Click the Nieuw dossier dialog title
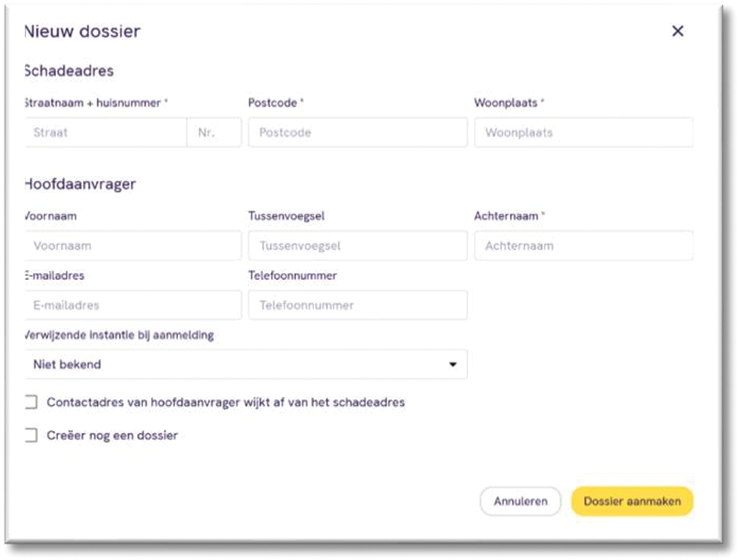This screenshot has width=739, height=560. point(81,31)
